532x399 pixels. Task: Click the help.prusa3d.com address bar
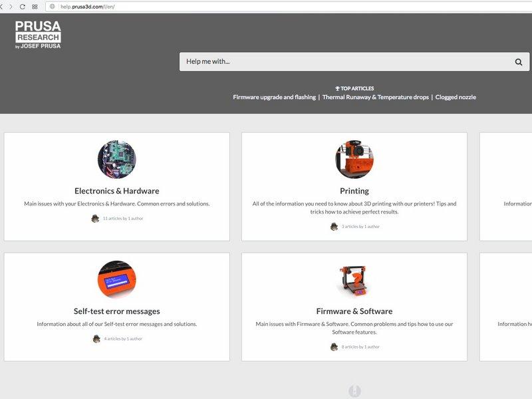point(289,7)
